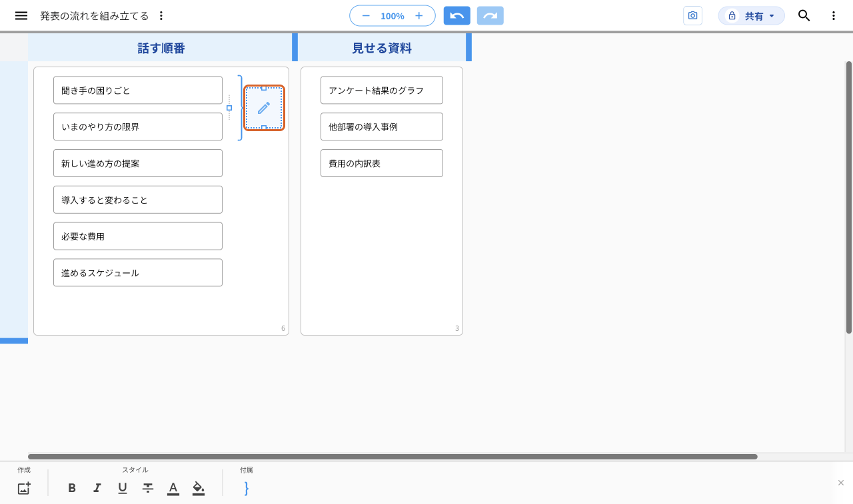This screenshot has height=504, width=853.
Task: Redo the last undone action
Action: (x=490, y=16)
